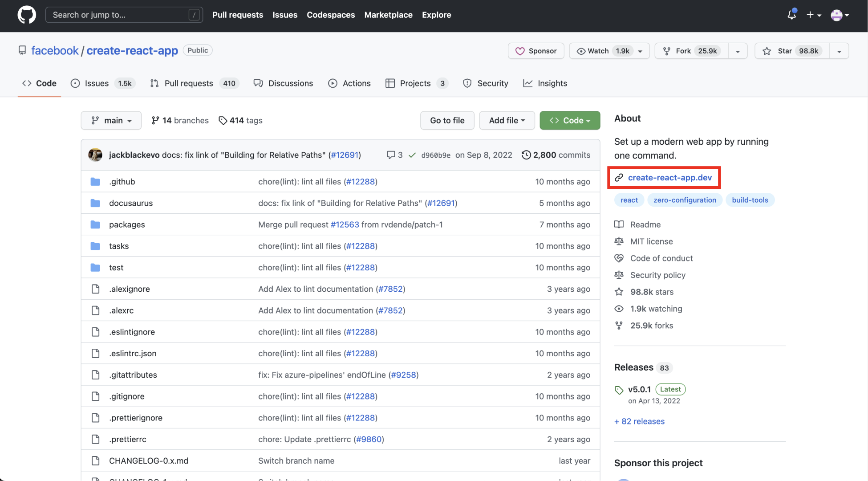Screen dimensions: 868x481
Task: Open the user avatar menu
Action: (x=840, y=15)
